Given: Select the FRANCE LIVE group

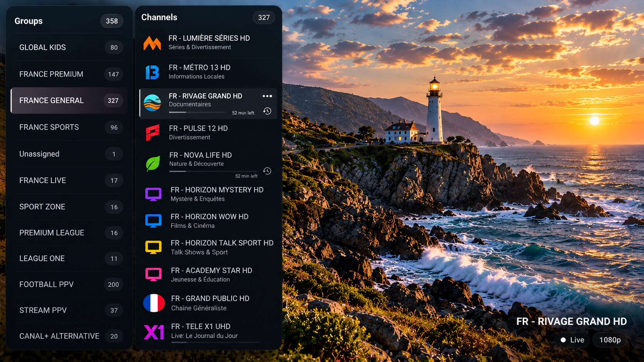Looking at the screenshot, I should (x=69, y=180).
